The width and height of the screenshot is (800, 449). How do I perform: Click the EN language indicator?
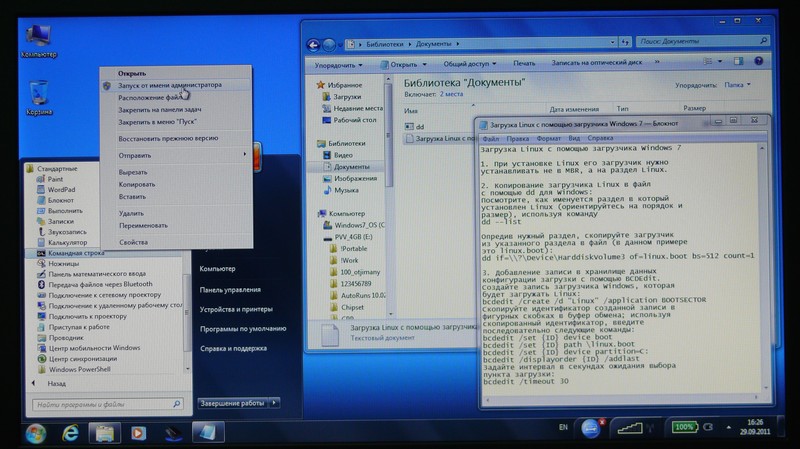point(563,427)
